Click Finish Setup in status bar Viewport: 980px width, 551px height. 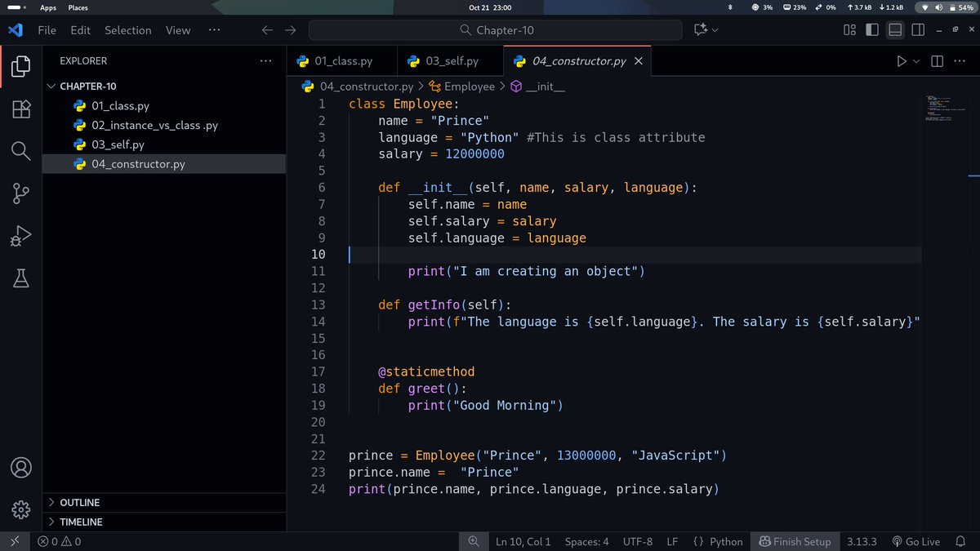pos(795,541)
